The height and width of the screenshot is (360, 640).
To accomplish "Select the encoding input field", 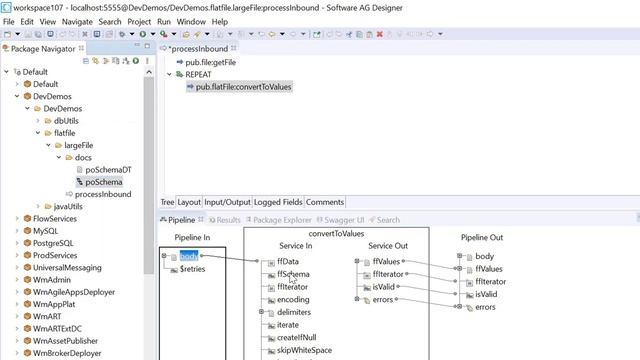I will 293,300.
